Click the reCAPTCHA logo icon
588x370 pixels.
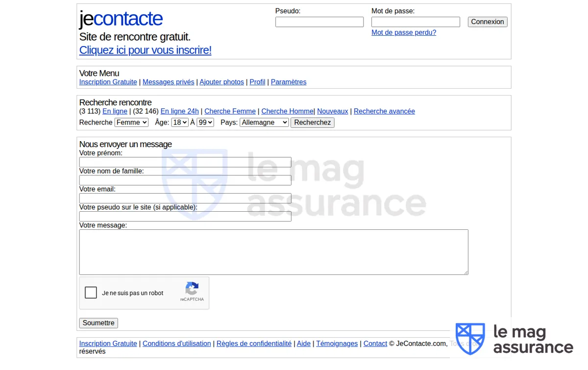[192, 289]
